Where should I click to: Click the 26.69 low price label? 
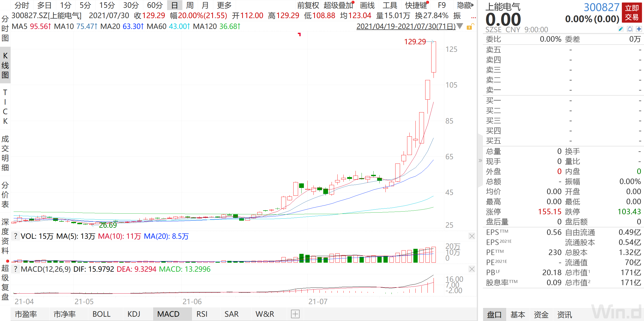(x=108, y=225)
